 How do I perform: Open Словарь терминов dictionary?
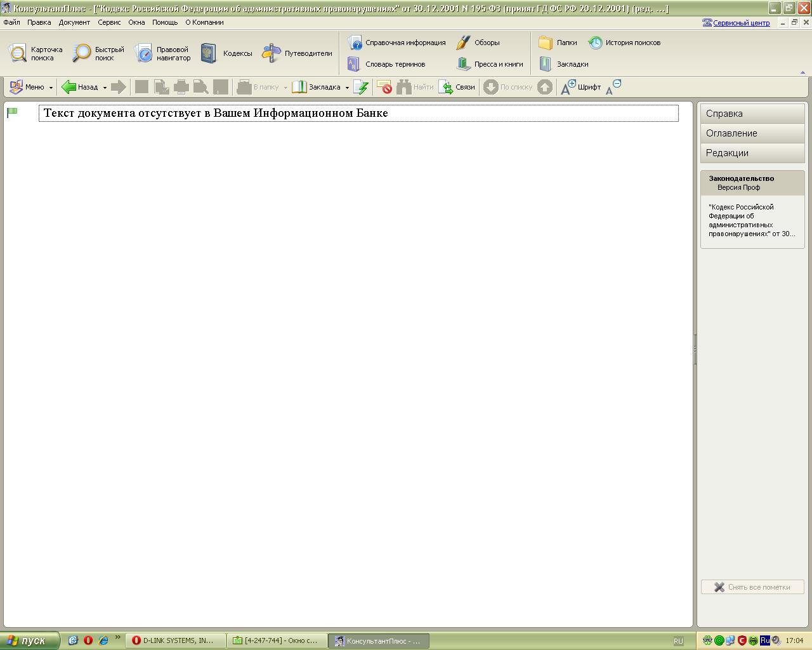386,64
